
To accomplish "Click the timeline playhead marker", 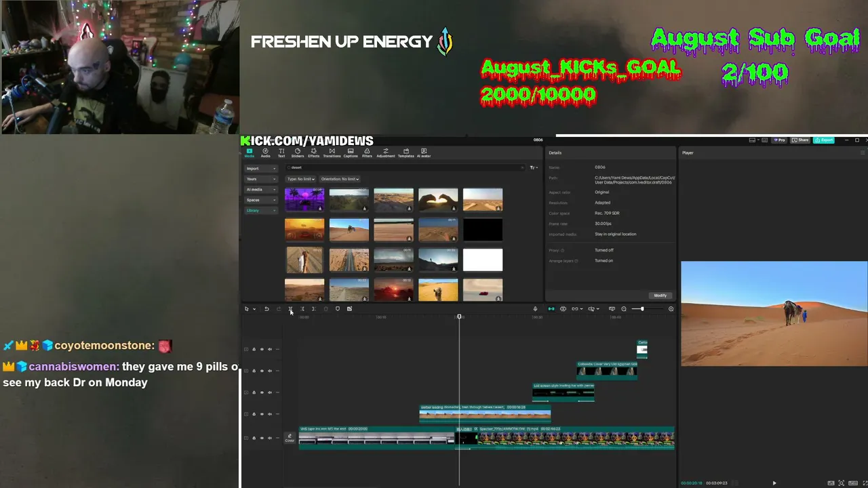I will [x=459, y=317].
